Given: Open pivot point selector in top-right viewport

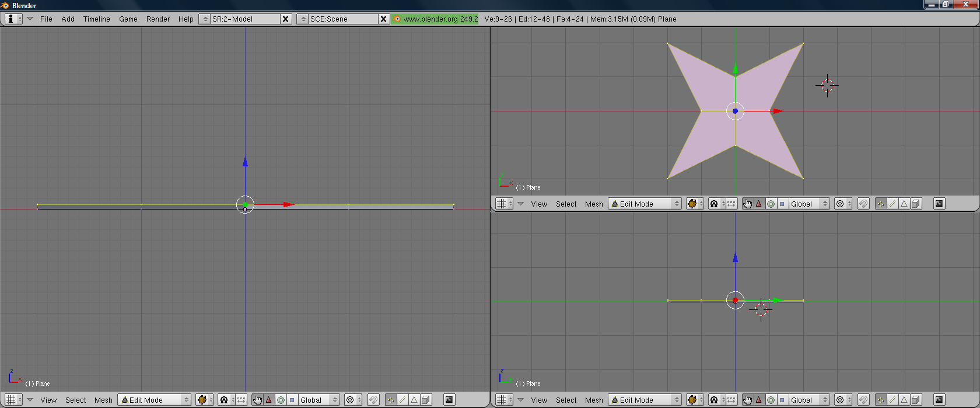Looking at the screenshot, I should tap(717, 204).
